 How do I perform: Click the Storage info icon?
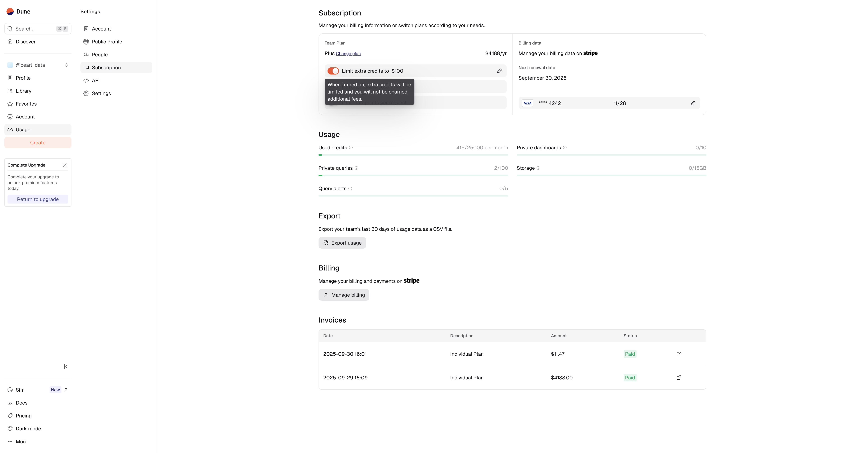click(538, 168)
